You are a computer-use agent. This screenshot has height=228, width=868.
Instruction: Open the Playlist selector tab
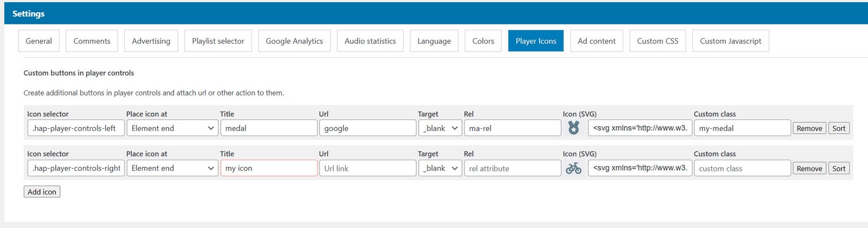coord(218,41)
